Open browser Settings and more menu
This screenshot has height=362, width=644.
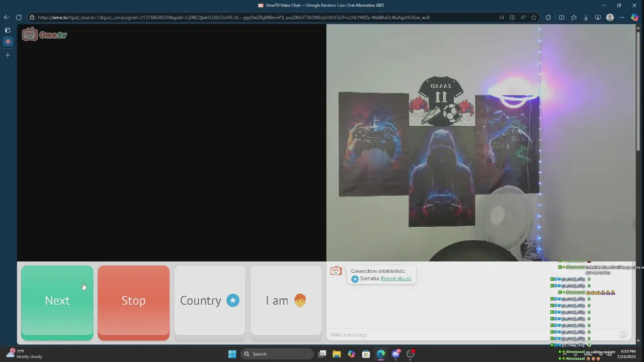click(622, 18)
